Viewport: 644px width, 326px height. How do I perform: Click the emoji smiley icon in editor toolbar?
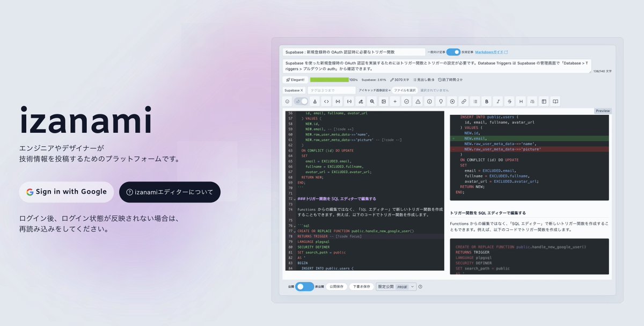pos(287,101)
